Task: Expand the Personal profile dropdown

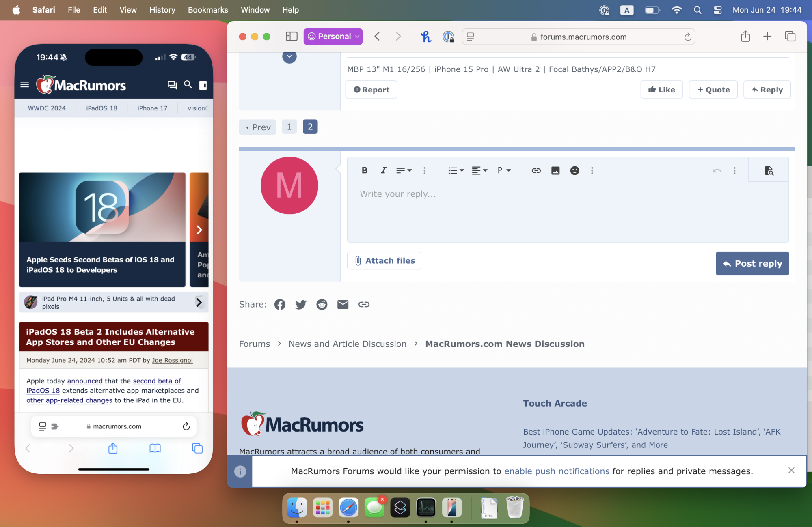Action: (x=333, y=37)
